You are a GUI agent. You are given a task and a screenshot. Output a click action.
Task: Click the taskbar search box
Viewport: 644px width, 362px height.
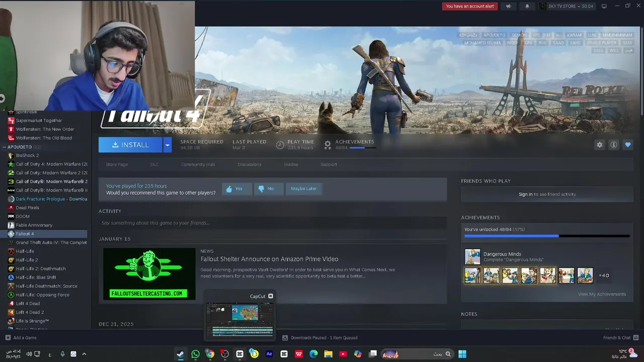click(x=418, y=354)
